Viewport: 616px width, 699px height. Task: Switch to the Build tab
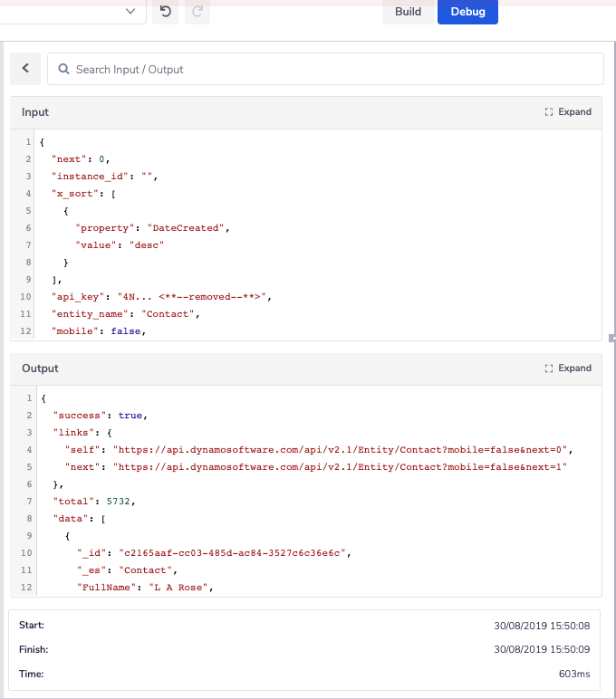[408, 12]
